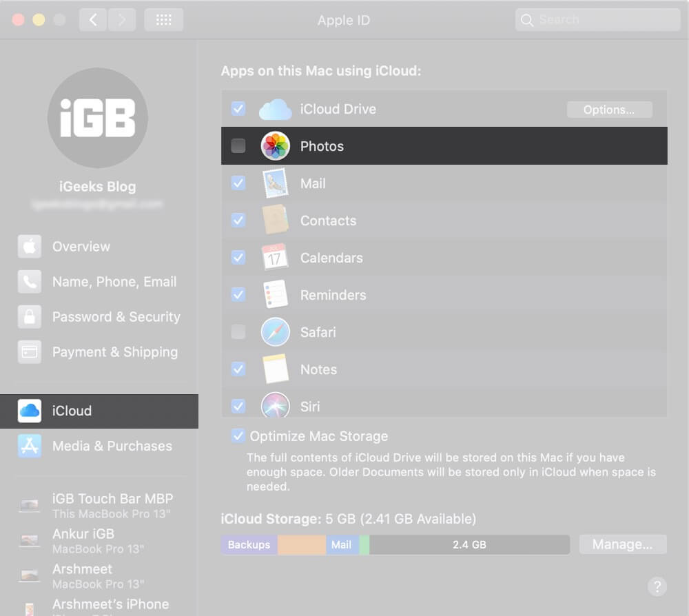This screenshot has width=689, height=616.
Task: Open the Overview section
Action: 99,247
